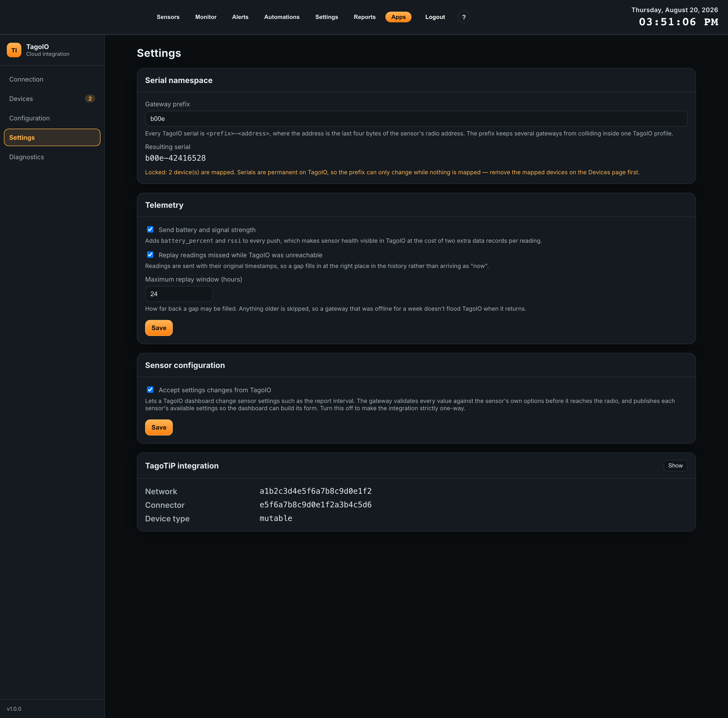Click the v1.0.0 version label
The image size is (728, 718).
14,709
